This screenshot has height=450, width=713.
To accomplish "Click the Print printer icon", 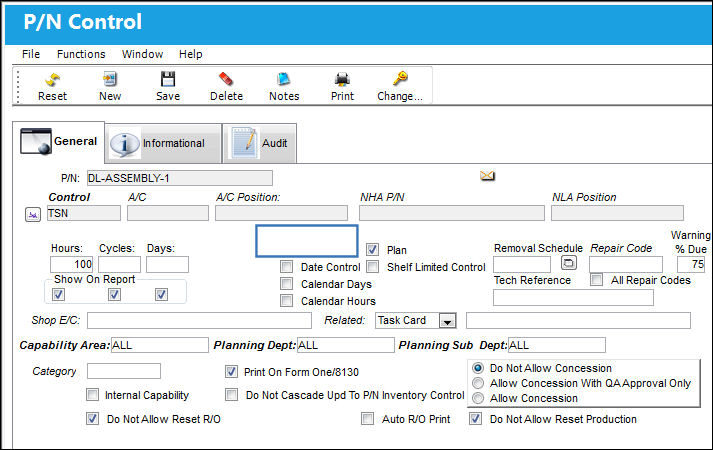I will coord(342,80).
